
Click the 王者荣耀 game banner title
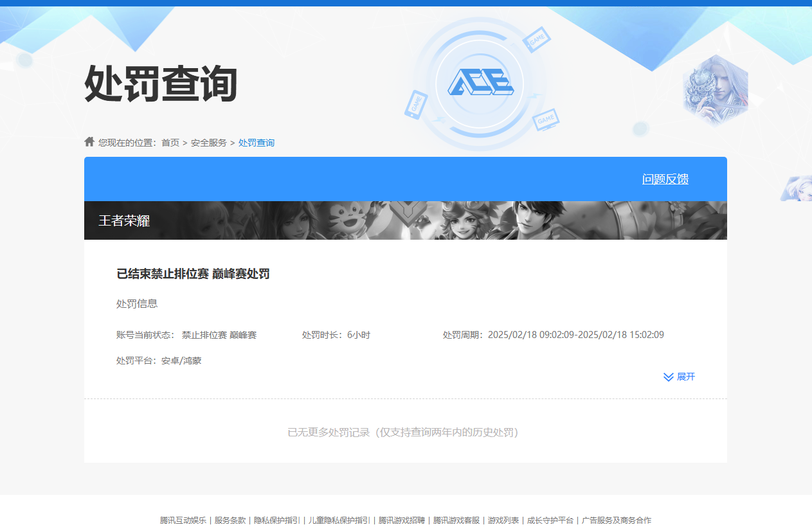coord(124,221)
